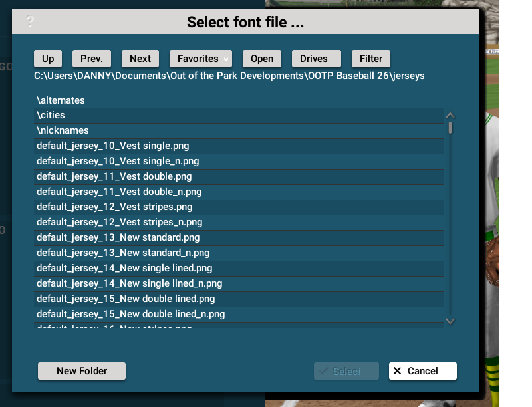Expand the Favorites dropdown
This screenshot has width=532, height=407.
click(x=201, y=59)
